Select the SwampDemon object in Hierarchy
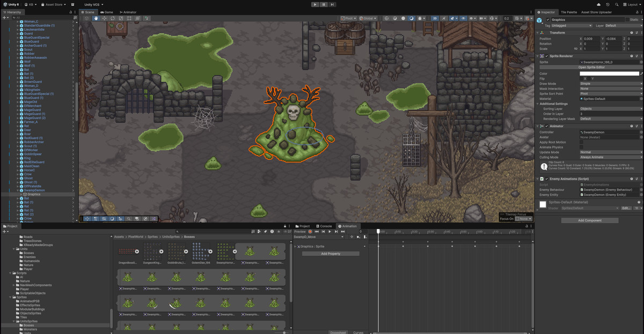 [34, 190]
